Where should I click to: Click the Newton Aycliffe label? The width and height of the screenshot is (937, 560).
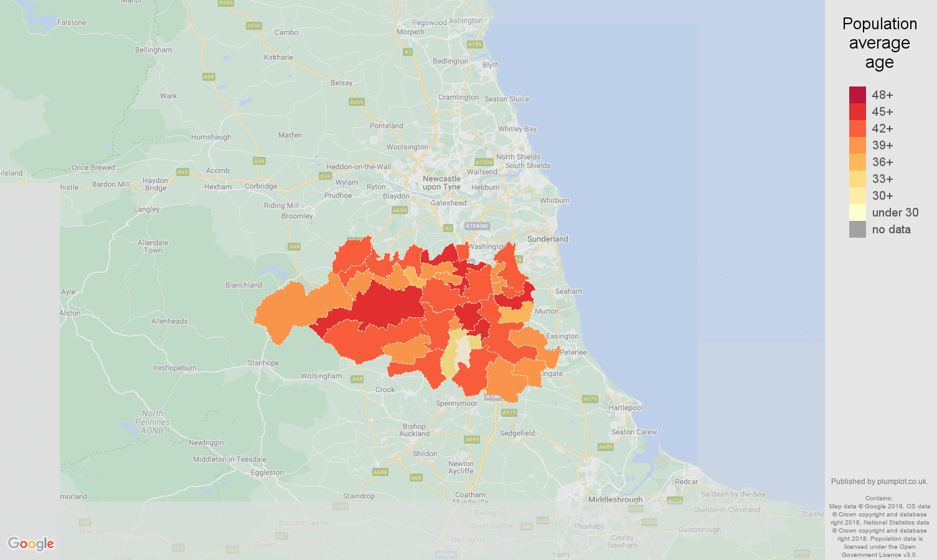tap(461, 467)
